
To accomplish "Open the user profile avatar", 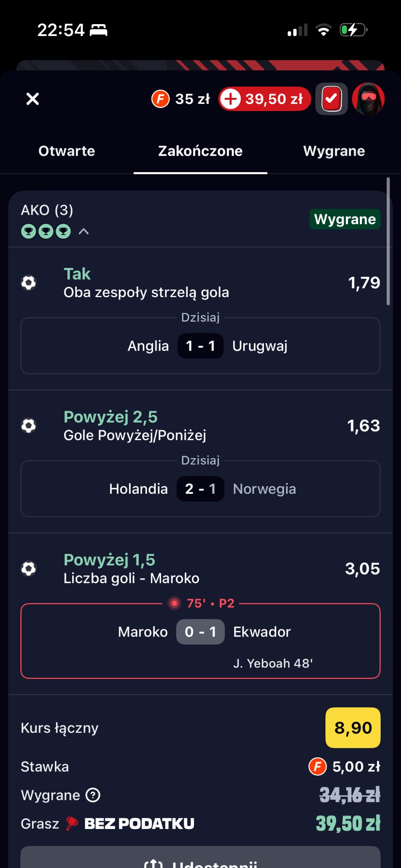I will (x=368, y=99).
